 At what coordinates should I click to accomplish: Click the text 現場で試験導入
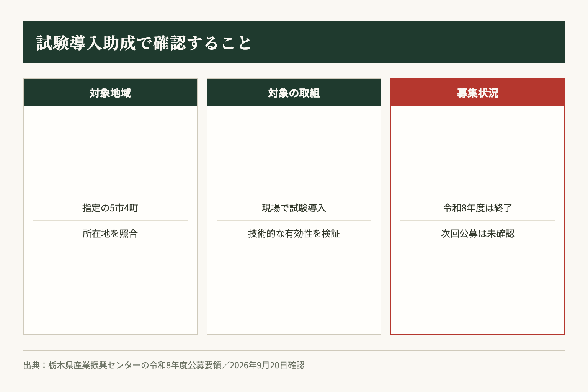pyautogui.click(x=294, y=208)
